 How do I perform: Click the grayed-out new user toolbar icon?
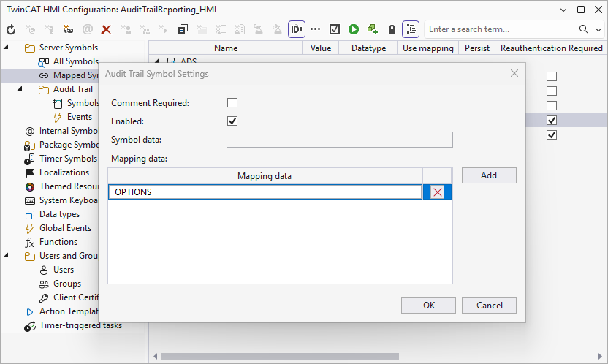point(126,29)
